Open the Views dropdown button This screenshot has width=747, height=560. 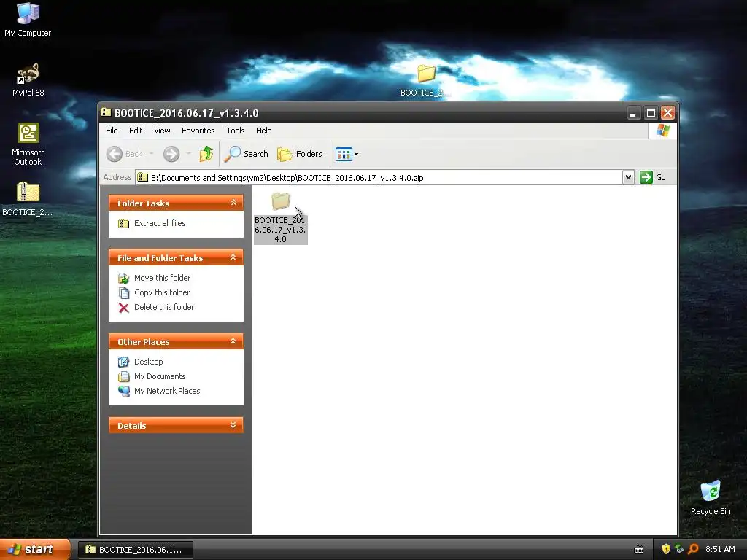tap(347, 154)
